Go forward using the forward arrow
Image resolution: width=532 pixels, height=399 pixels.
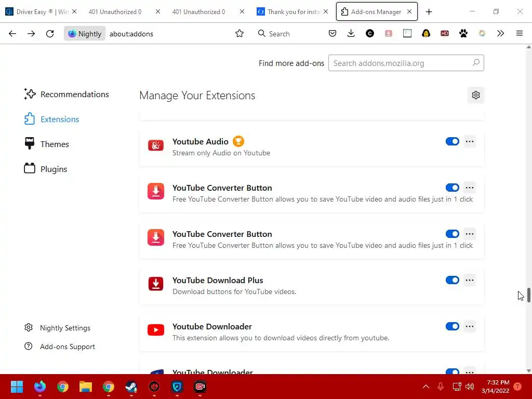[31, 34]
